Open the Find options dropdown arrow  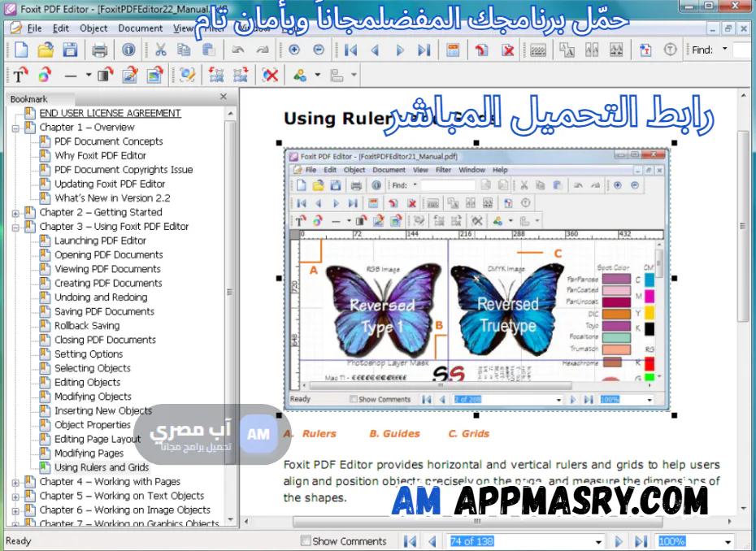(x=724, y=50)
